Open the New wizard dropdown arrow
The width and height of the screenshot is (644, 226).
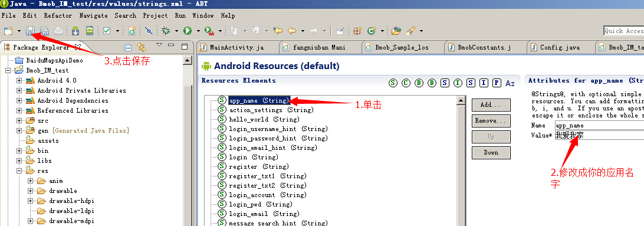tap(19, 31)
